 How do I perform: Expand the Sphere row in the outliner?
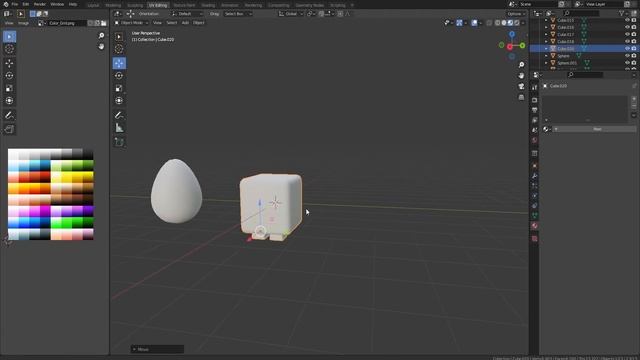546,56
